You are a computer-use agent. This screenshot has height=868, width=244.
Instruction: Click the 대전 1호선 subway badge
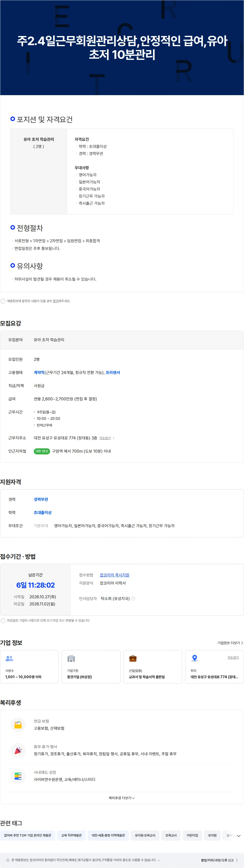tap(42, 451)
